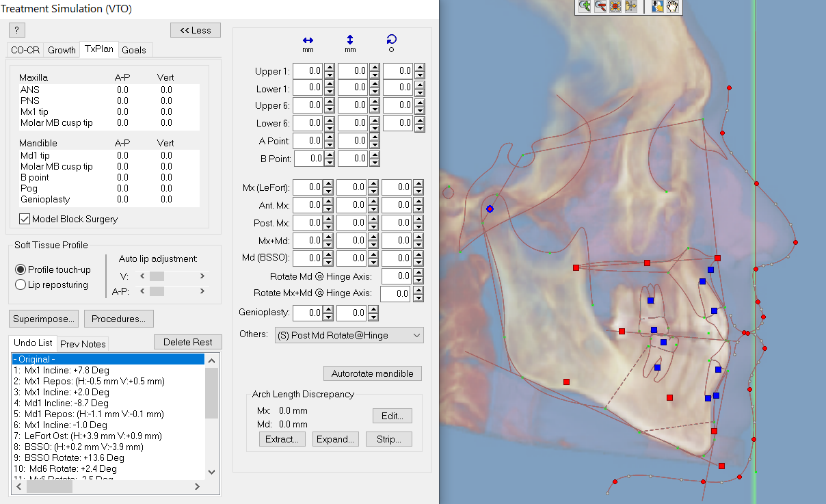The image size is (826, 504).
Task: Decrease Genioplasty first value stepper
Action: tap(329, 317)
